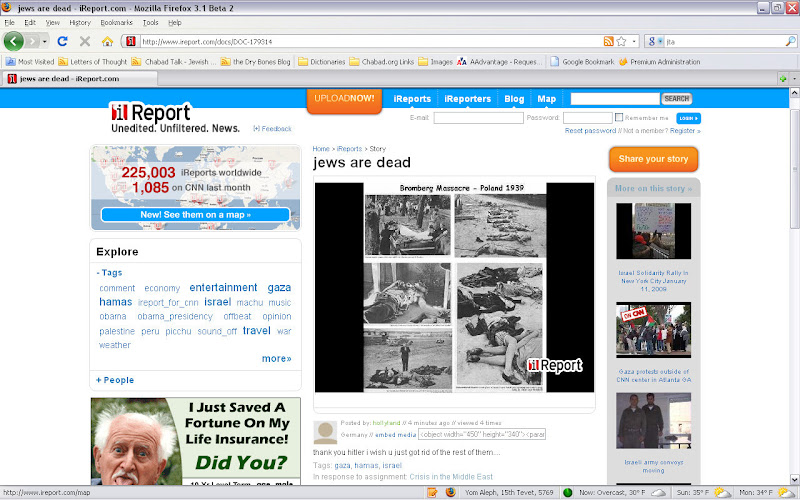Click the Password login field
The image size is (800, 500).
click(x=588, y=118)
